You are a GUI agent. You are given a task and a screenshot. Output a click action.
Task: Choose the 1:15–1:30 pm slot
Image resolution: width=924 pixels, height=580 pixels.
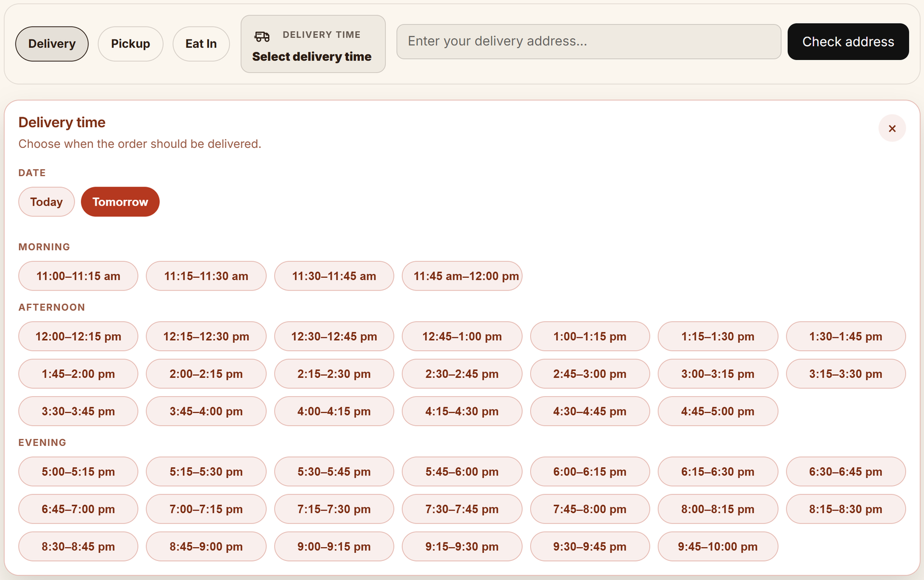tap(718, 336)
